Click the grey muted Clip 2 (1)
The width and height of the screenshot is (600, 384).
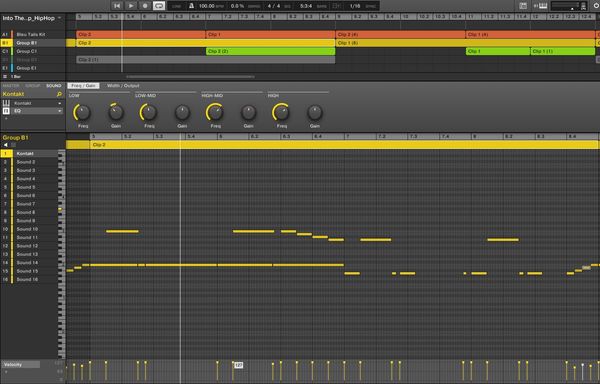point(206,60)
